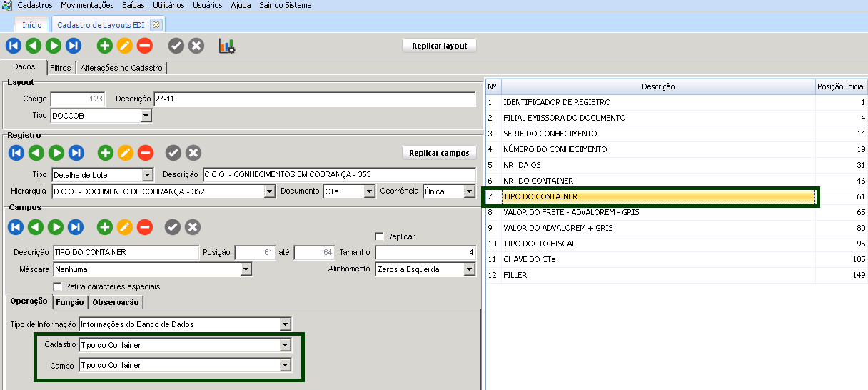Click the top toolbar last record icon

coord(74,46)
